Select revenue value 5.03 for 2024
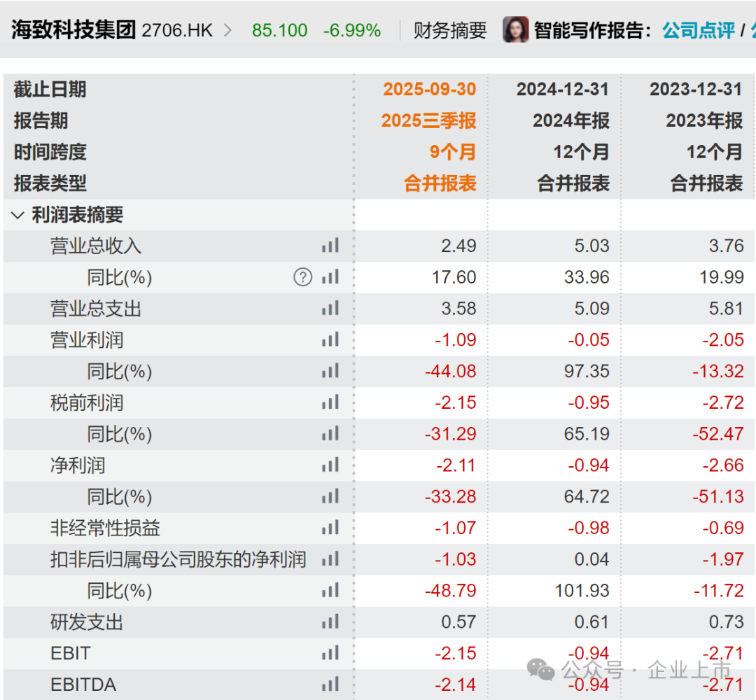Screen dimensions: 756x700 pyautogui.click(x=591, y=246)
